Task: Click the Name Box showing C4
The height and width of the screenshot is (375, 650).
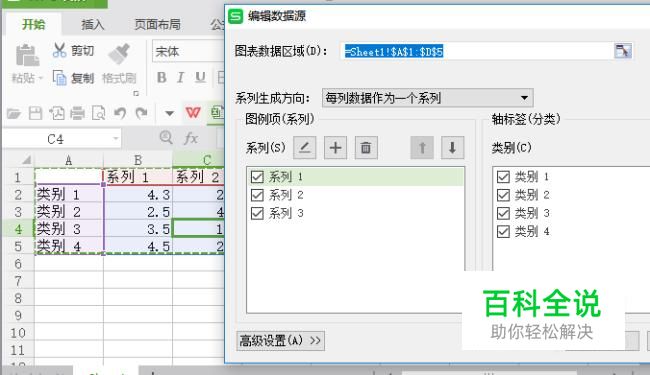Action: pyautogui.click(x=56, y=139)
